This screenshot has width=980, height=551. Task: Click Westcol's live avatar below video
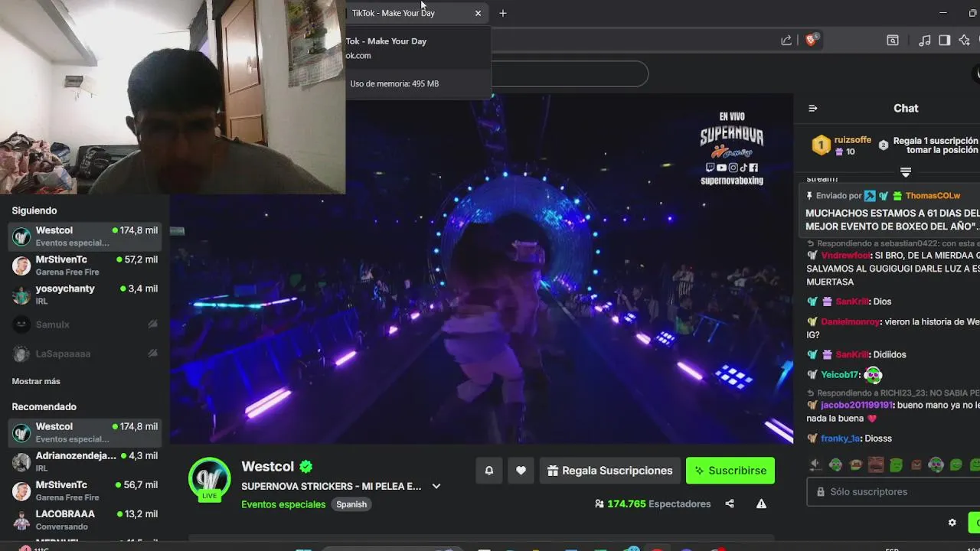[x=209, y=478]
